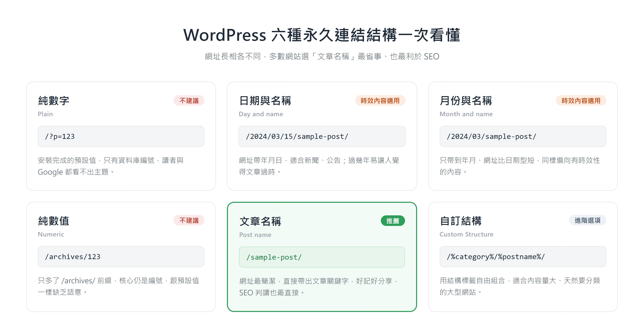The height and width of the screenshot is (318, 644).
Task: Click description starting 只多了 /archives/ 前綴
Action: point(118,286)
